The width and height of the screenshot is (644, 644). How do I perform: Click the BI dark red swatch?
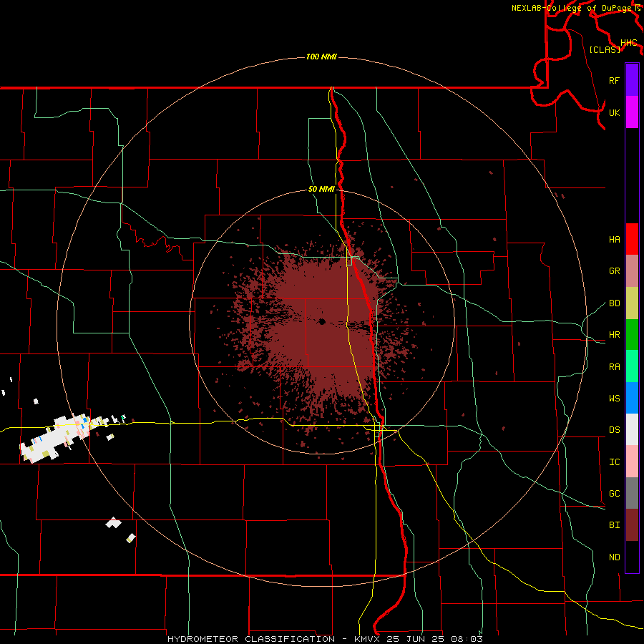632,525
